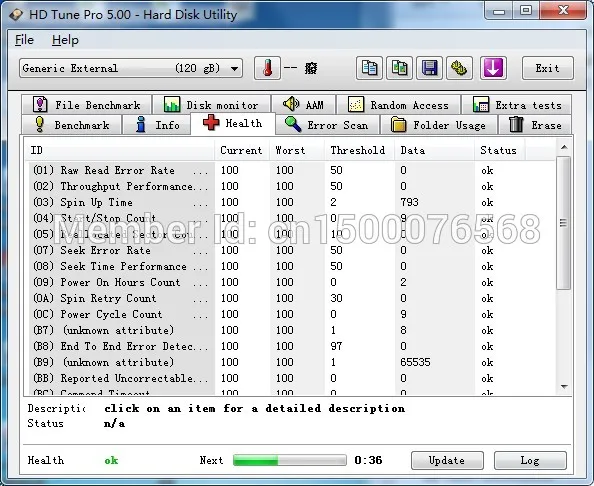
Task: Open the AAM tab
Action: click(x=303, y=105)
